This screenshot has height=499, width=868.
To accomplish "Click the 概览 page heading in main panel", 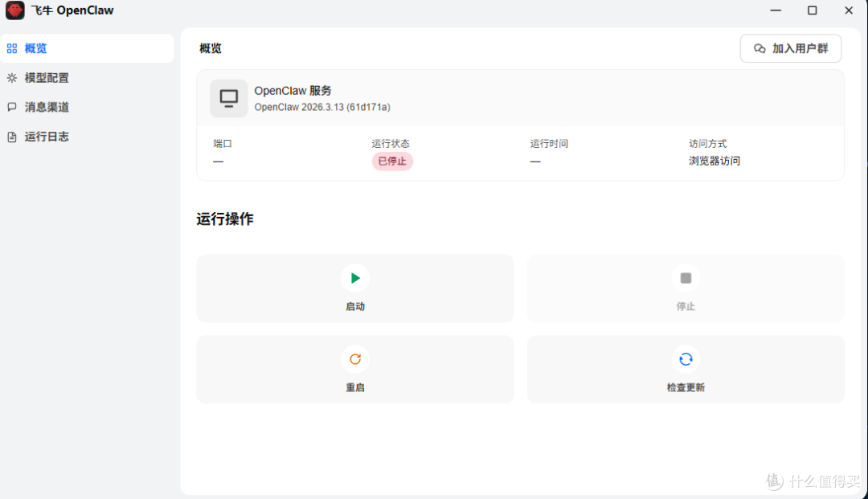I will point(211,49).
